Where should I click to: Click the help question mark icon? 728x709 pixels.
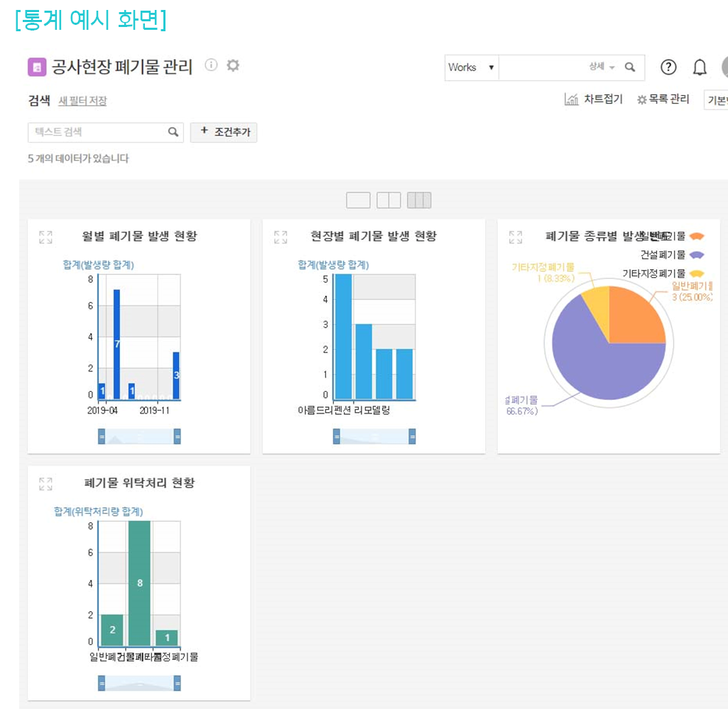[x=668, y=67]
